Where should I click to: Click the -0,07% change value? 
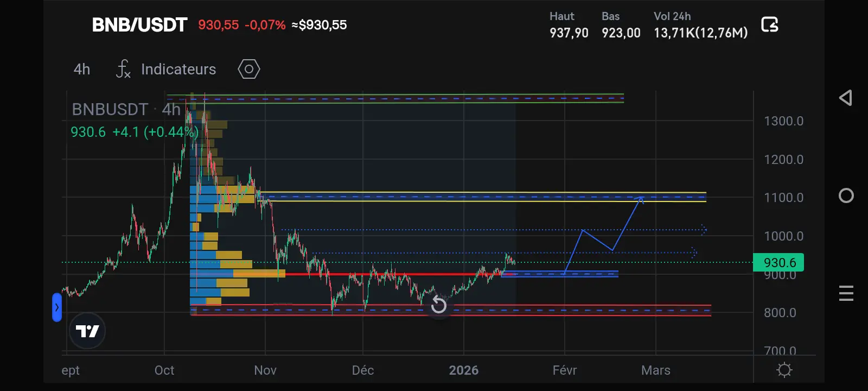point(265,25)
